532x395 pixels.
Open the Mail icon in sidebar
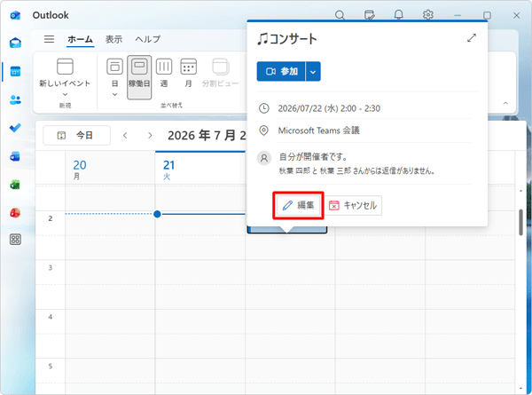click(x=15, y=43)
